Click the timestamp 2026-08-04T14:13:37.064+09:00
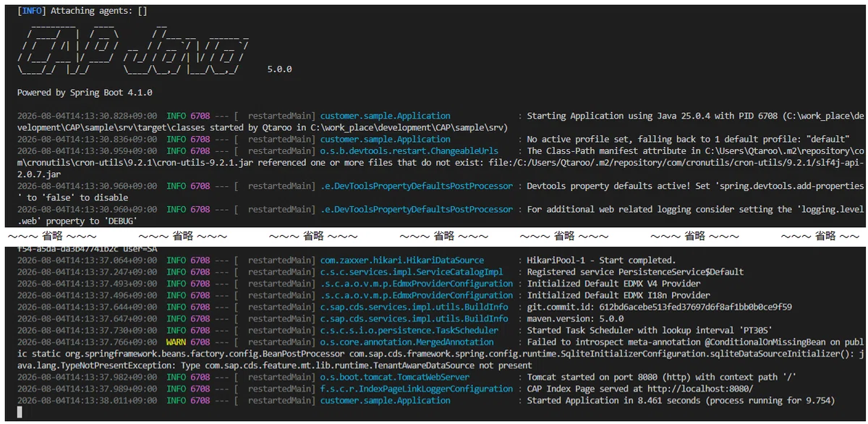868x424 pixels. tap(88, 260)
